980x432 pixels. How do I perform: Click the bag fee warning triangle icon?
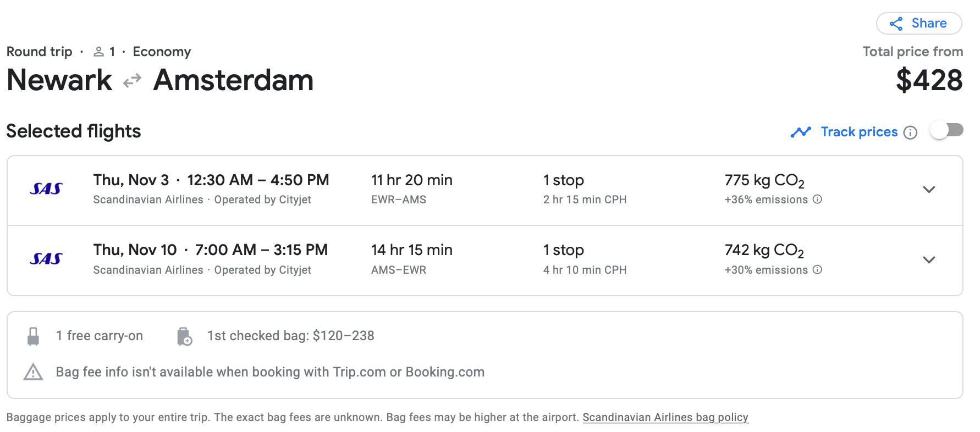tap(33, 372)
